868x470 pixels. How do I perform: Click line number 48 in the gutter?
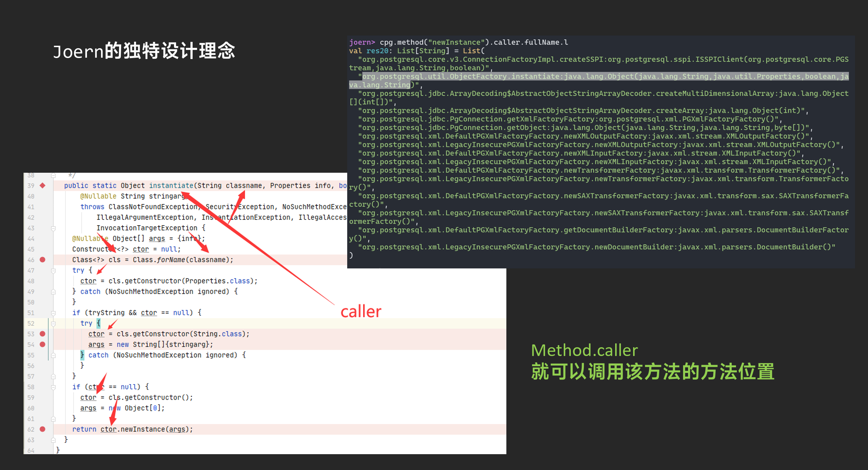click(x=31, y=281)
